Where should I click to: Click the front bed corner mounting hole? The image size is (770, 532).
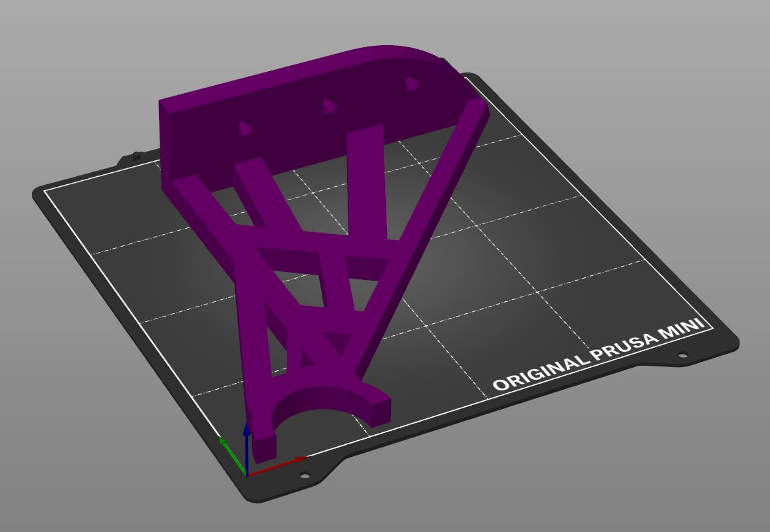point(305,475)
